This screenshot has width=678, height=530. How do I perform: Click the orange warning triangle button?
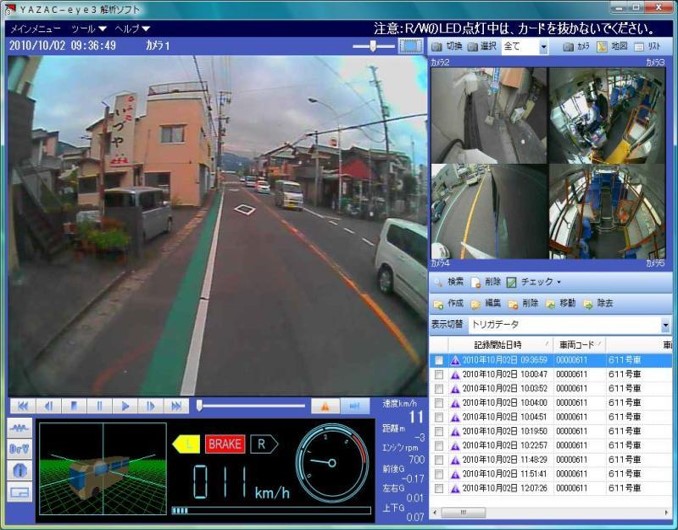[x=324, y=406]
